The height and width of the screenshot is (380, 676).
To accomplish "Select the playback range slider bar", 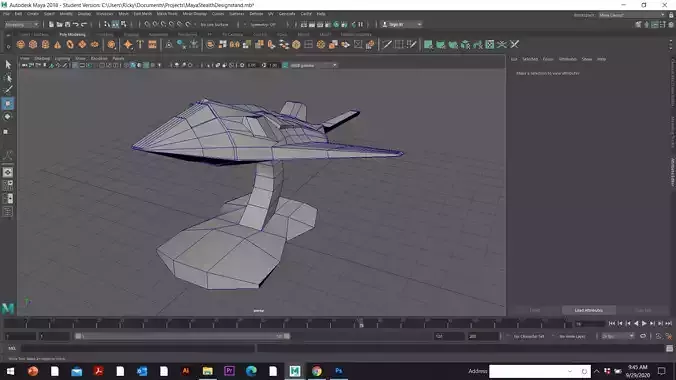I will 182,336.
